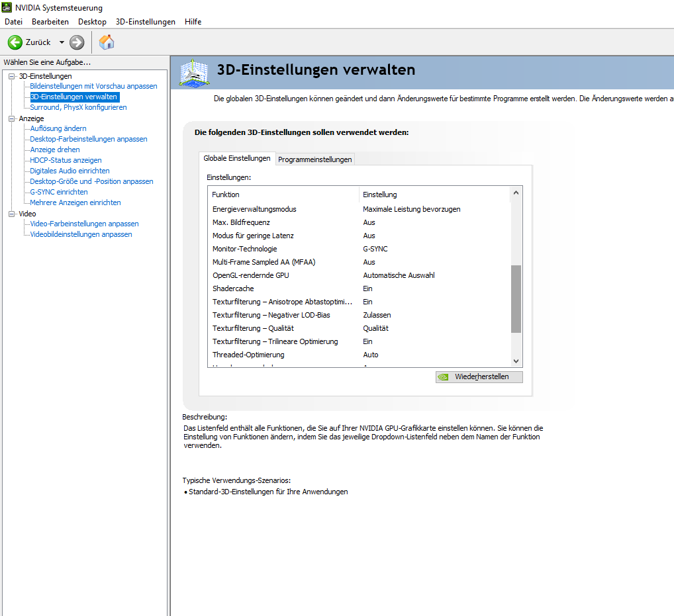Select the Threaded-Optimierung row

click(359, 355)
